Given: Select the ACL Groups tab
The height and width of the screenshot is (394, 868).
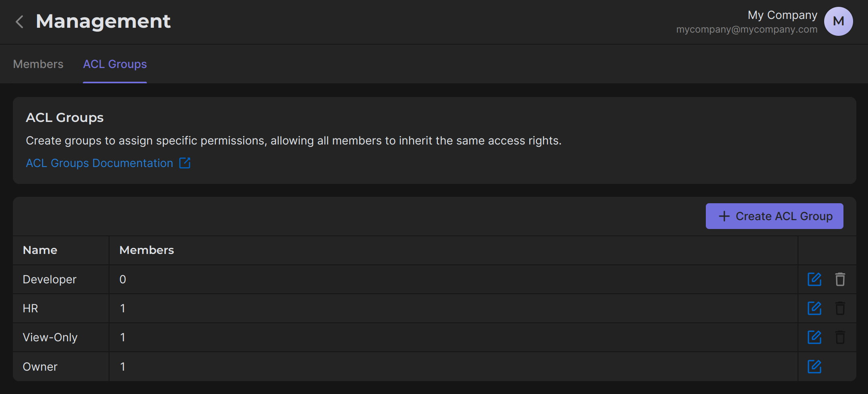Looking at the screenshot, I should coord(115,64).
